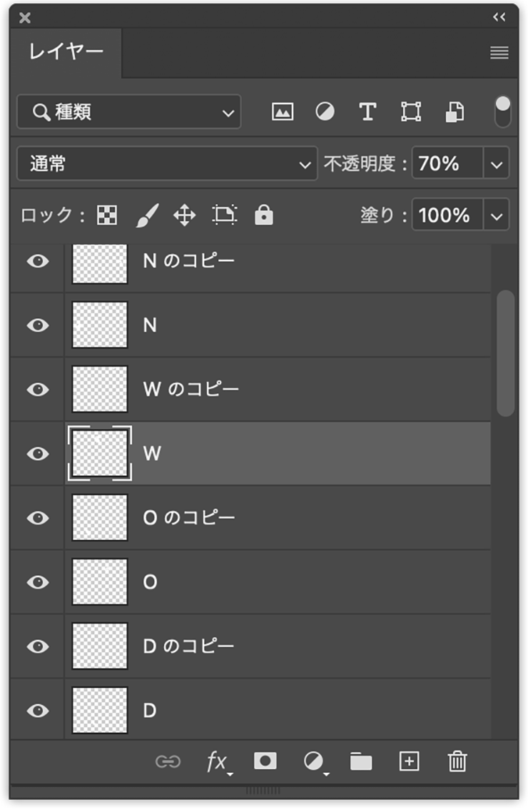Click the pixel layer filter icon
Image resolution: width=528 pixels, height=812 pixels.
tap(282, 112)
